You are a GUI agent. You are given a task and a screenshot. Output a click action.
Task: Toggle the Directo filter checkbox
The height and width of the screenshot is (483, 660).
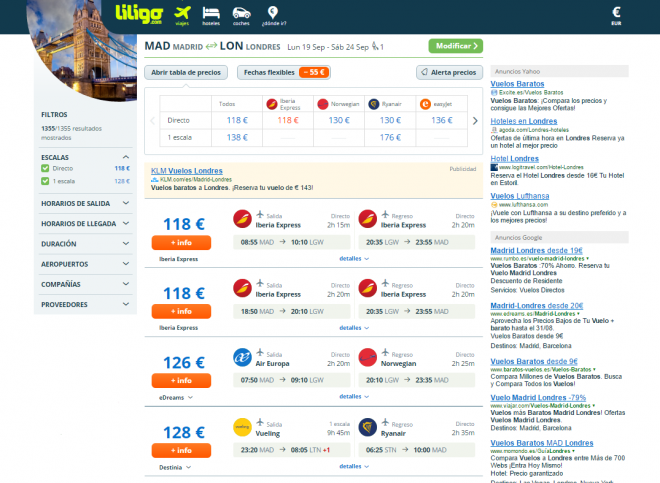tap(45, 168)
